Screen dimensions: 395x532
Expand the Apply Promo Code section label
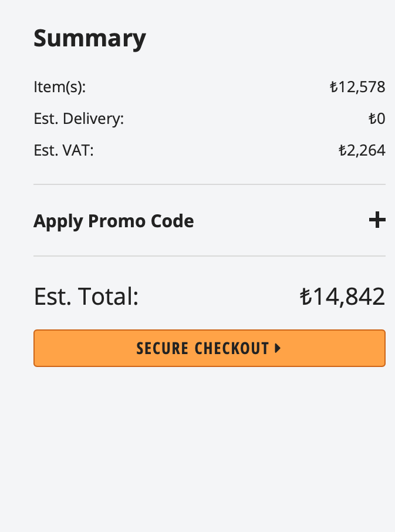point(113,221)
